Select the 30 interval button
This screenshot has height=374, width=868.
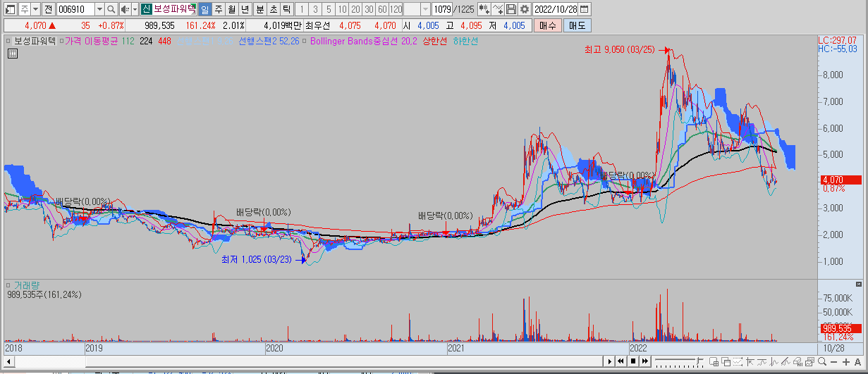click(368, 9)
